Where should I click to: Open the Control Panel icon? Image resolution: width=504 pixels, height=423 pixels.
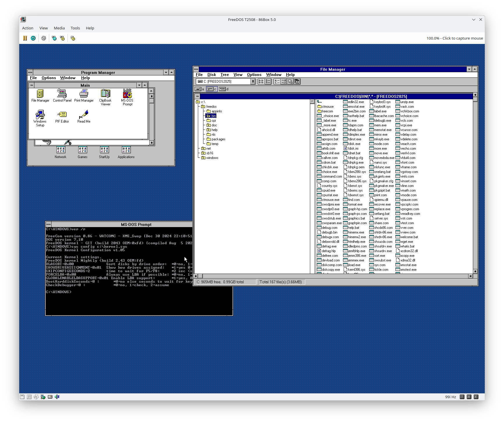pos(62,95)
